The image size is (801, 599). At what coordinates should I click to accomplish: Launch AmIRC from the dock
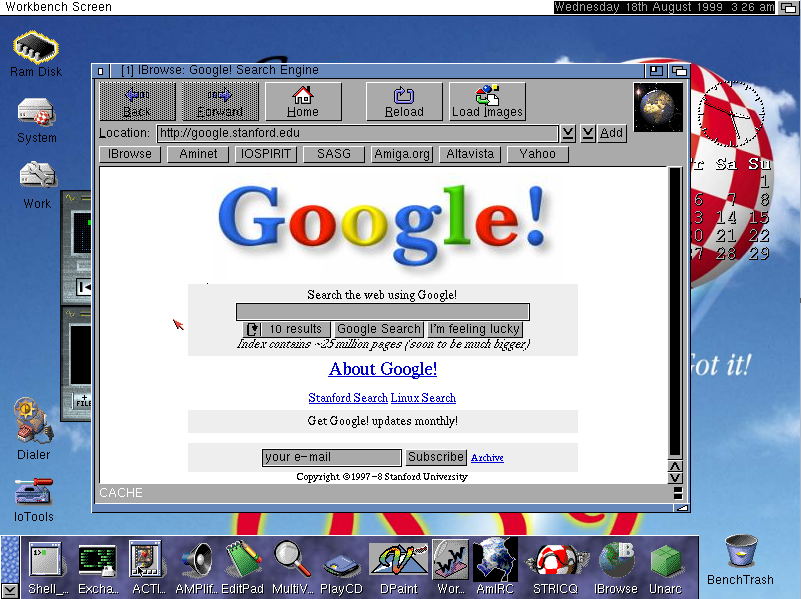(494, 568)
